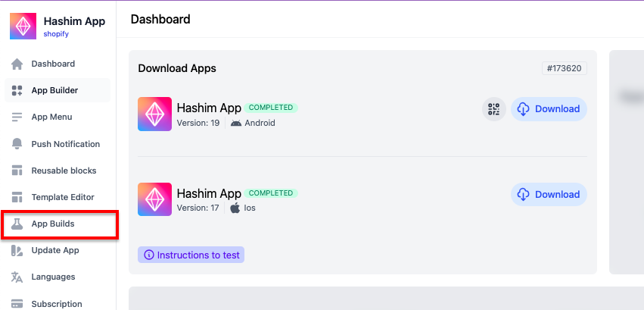644x310 pixels.
Task: Click the Template Editor table icon
Action: pyautogui.click(x=17, y=197)
